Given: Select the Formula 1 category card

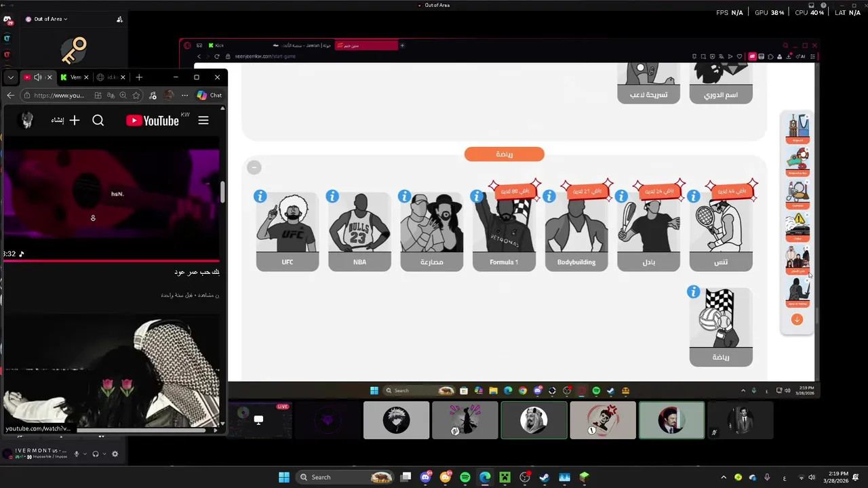Looking at the screenshot, I should point(504,232).
